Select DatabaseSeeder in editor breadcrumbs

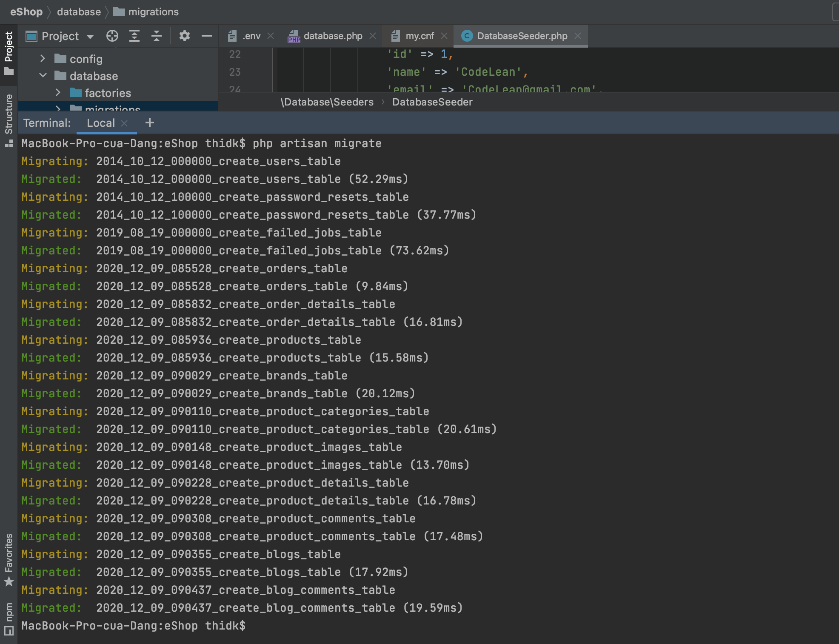432,102
